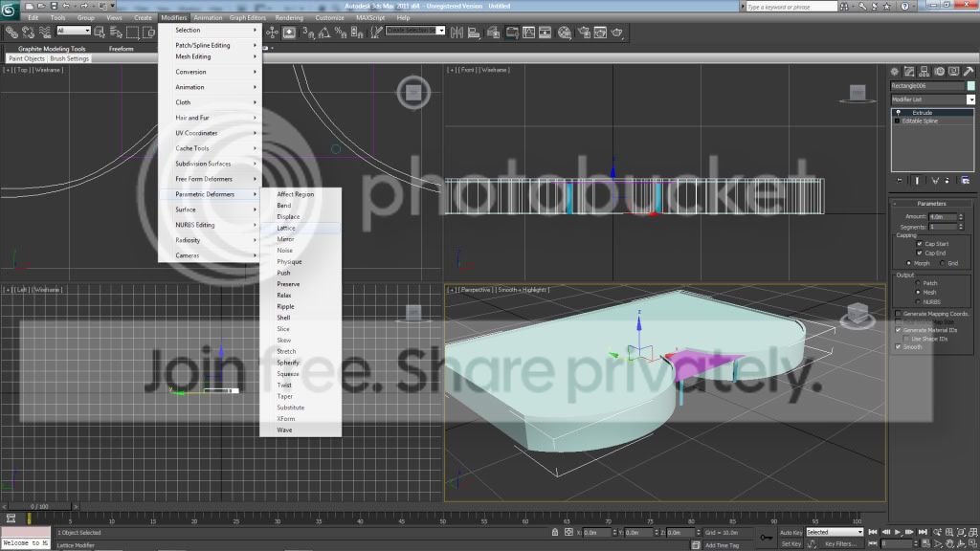The height and width of the screenshot is (551, 980).
Task: Open the Key Filters button
Action: (838, 543)
